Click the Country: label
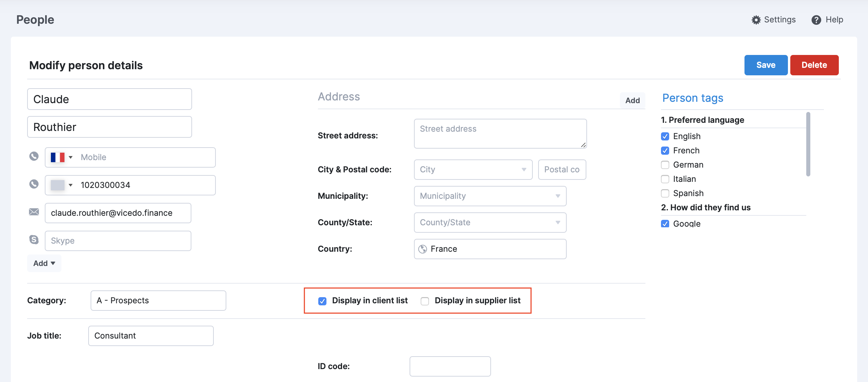 pos(335,249)
